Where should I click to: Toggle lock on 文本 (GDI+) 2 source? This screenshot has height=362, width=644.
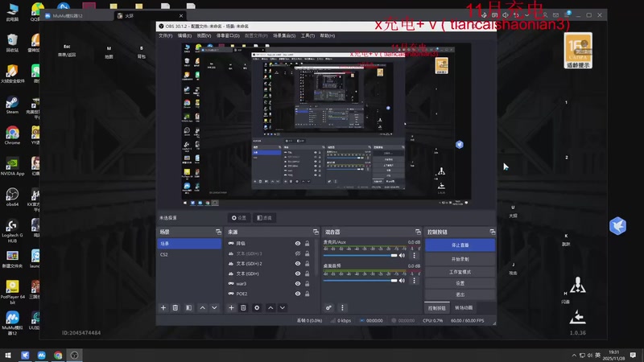[308, 264]
